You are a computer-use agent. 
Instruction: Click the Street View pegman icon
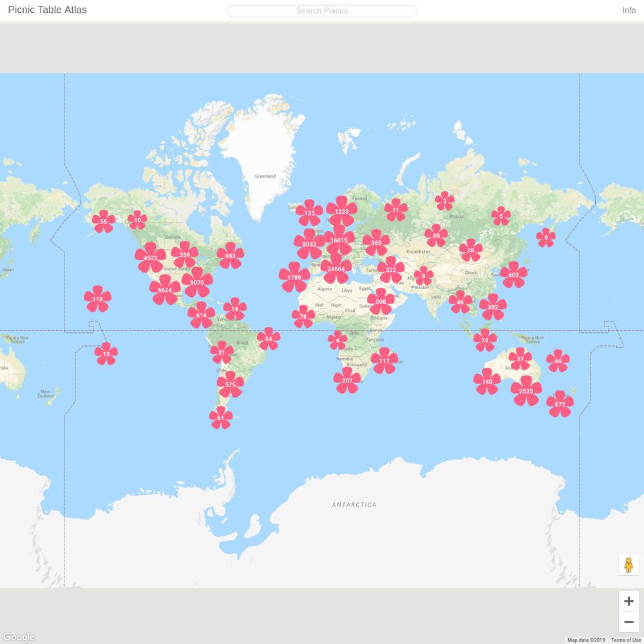[x=629, y=565]
